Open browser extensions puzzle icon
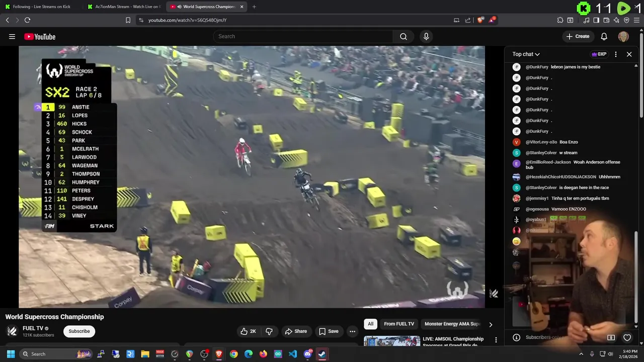 coord(560,20)
